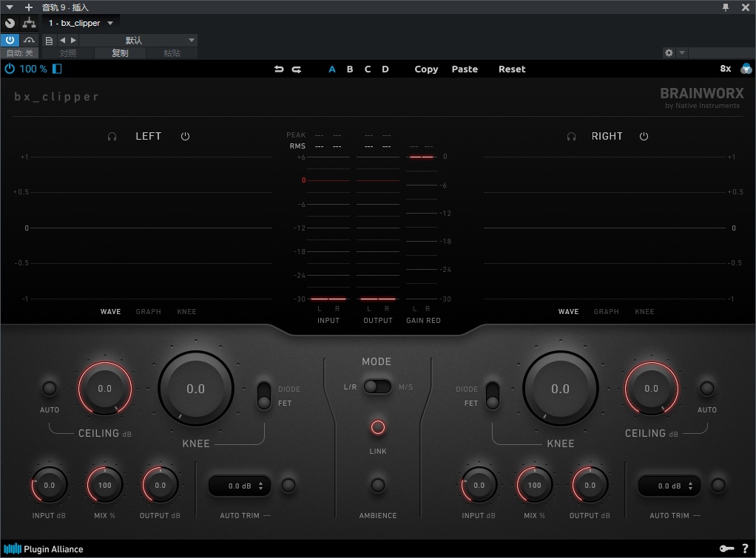Screen dimensions: 756x558
Task: Click the license key icon
Action: tap(726, 549)
